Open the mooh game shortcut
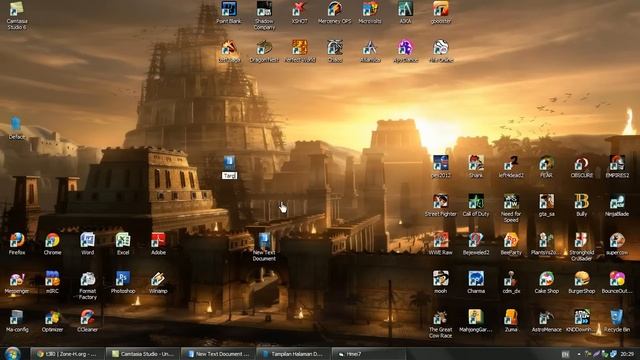The height and width of the screenshot is (360, 640). pyautogui.click(x=440, y=282)
